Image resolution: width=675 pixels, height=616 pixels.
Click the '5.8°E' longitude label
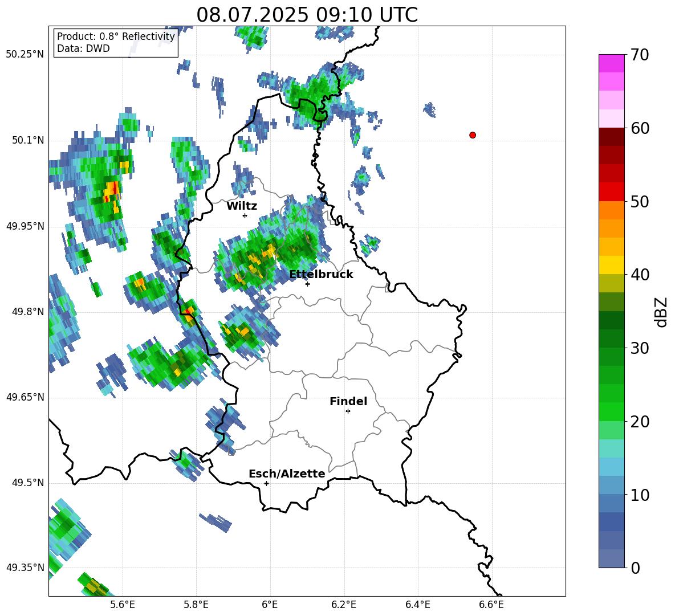(x=196, y=605)
